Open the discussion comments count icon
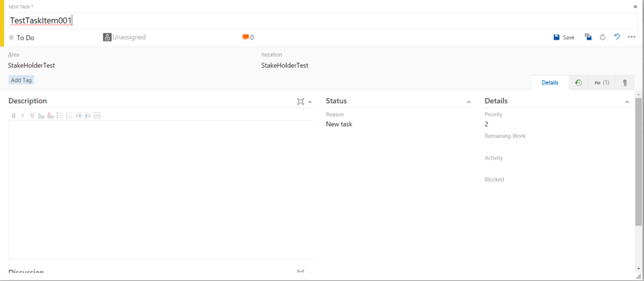644x281 pixels. [x=246, y=37]
